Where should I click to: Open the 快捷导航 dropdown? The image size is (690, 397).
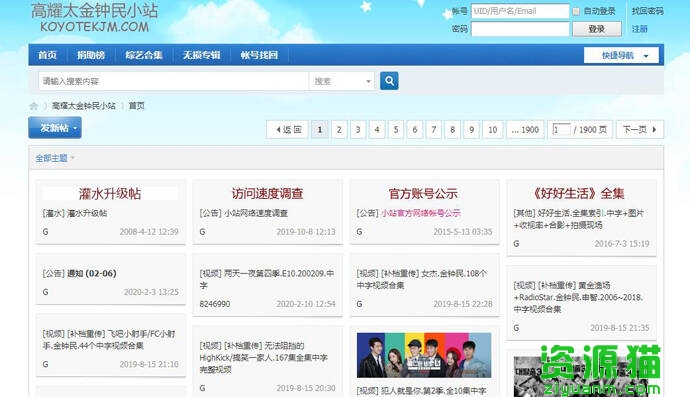(x=621, y=55)
